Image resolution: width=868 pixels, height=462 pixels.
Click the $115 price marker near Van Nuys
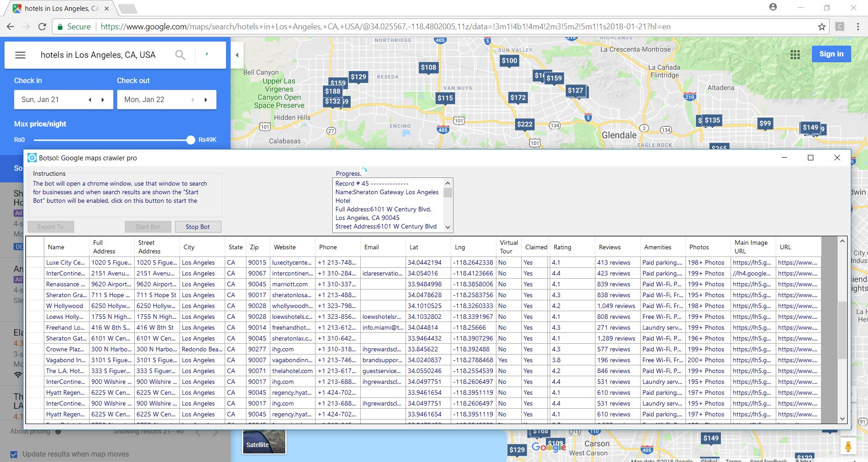point(445,98)
